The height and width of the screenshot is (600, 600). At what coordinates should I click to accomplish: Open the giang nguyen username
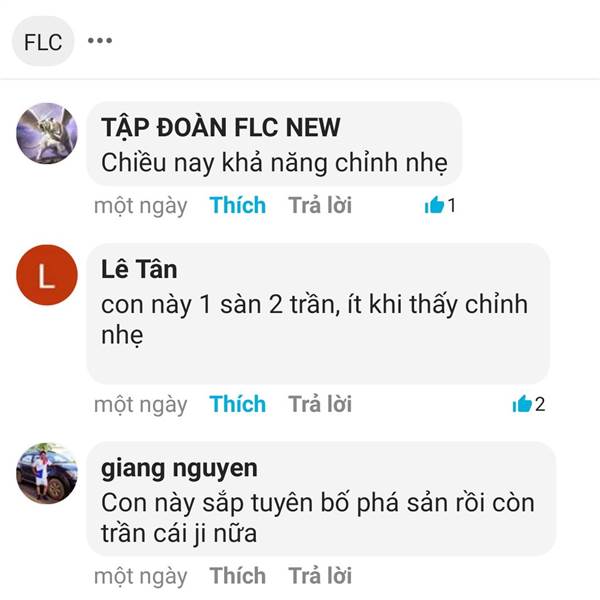coord(179,469)
